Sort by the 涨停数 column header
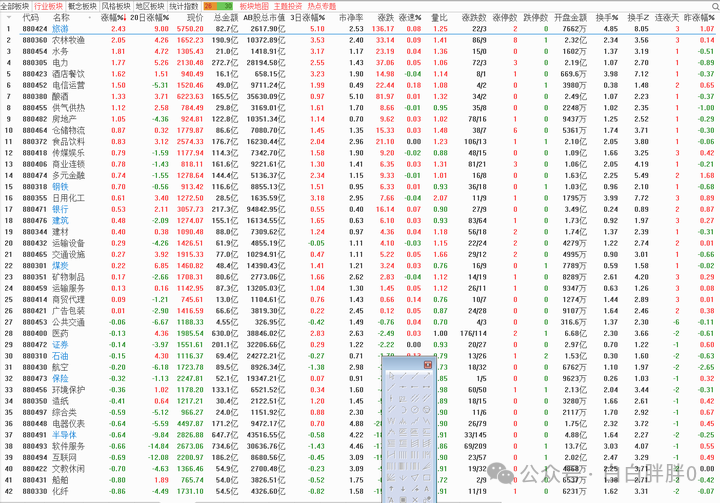 tap(505, 17)
